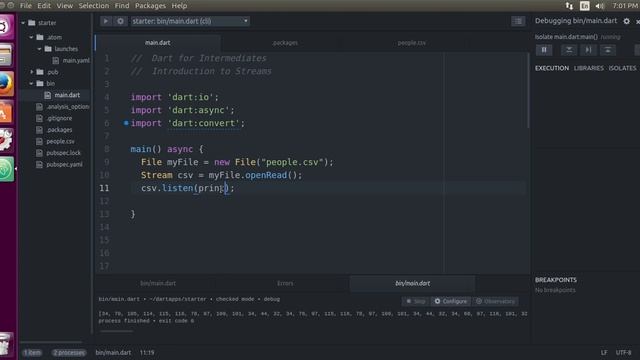Click the UTF-8 encoding indicator
Viewport: 640px width, 360px height.
tap(624, 353)
